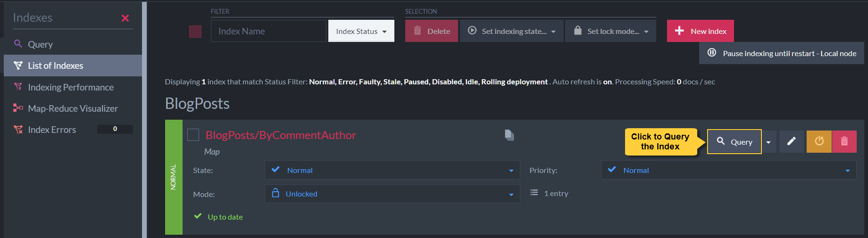Edit index with the pencil icon
Image resolution: width=868 pixels, height=238 pixels.
[x=792, y=141]
